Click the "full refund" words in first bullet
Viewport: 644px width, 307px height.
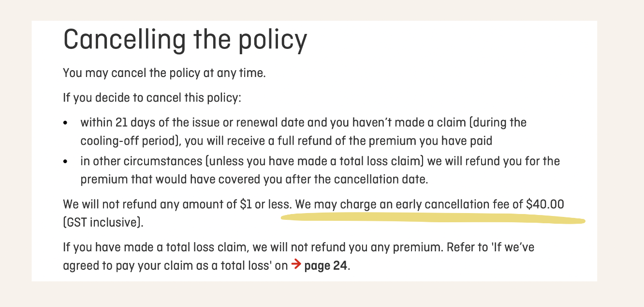(322, 141)
